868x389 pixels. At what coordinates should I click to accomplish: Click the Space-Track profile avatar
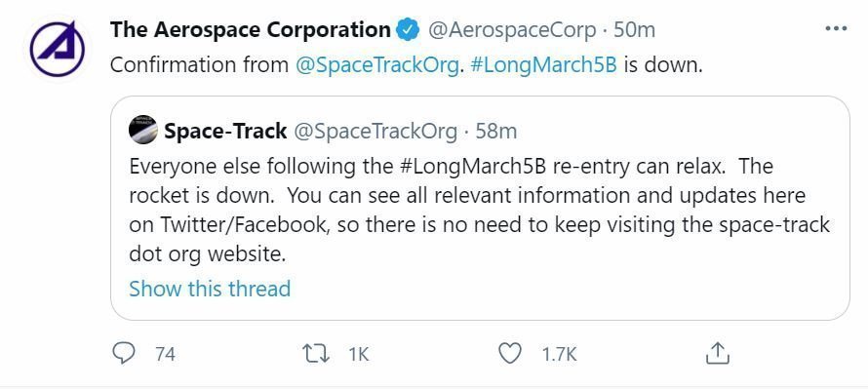(x=142, y=130)
